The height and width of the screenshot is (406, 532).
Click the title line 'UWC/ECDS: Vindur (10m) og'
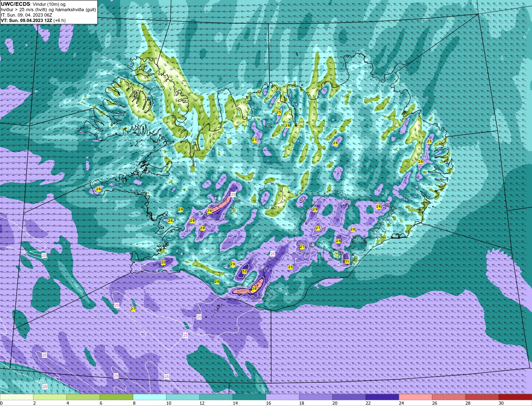[33, 4]
